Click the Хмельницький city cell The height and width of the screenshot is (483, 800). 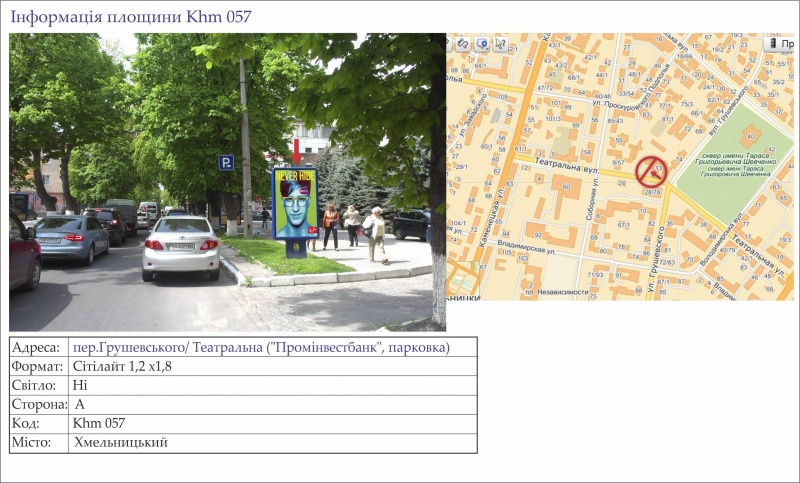click(120, 442)
